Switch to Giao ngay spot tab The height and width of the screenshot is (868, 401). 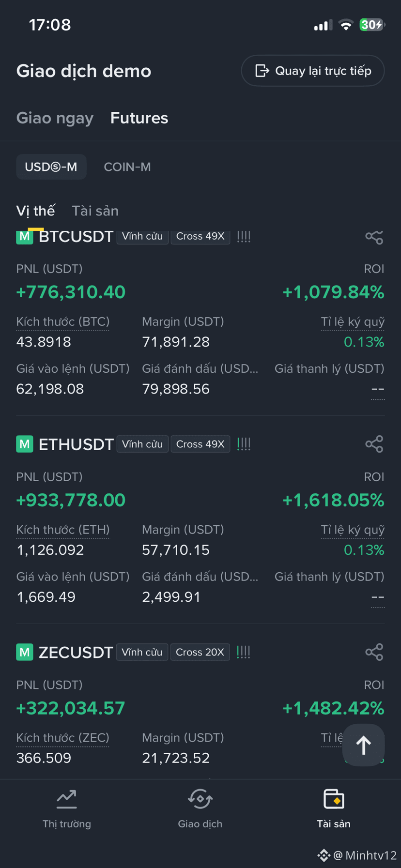55,118
